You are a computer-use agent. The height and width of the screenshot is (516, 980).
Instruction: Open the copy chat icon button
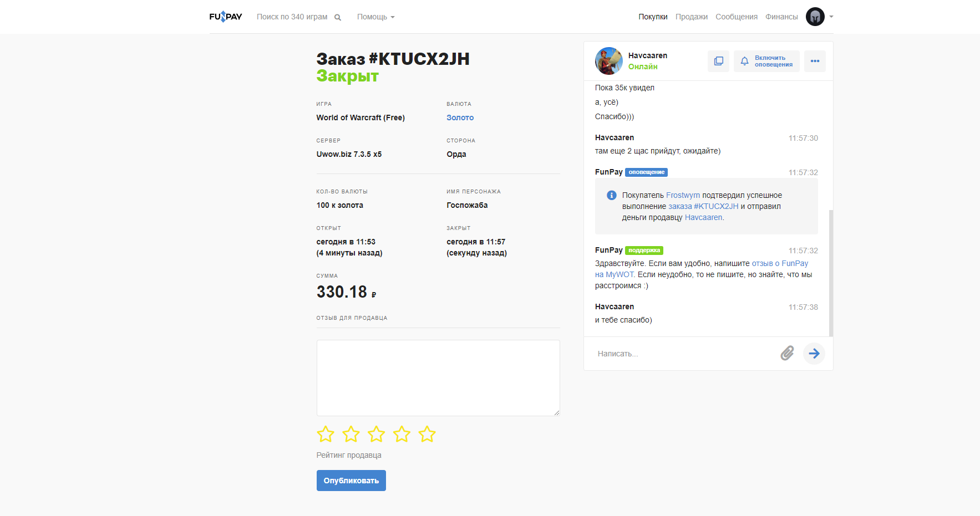tap(718, 61)
